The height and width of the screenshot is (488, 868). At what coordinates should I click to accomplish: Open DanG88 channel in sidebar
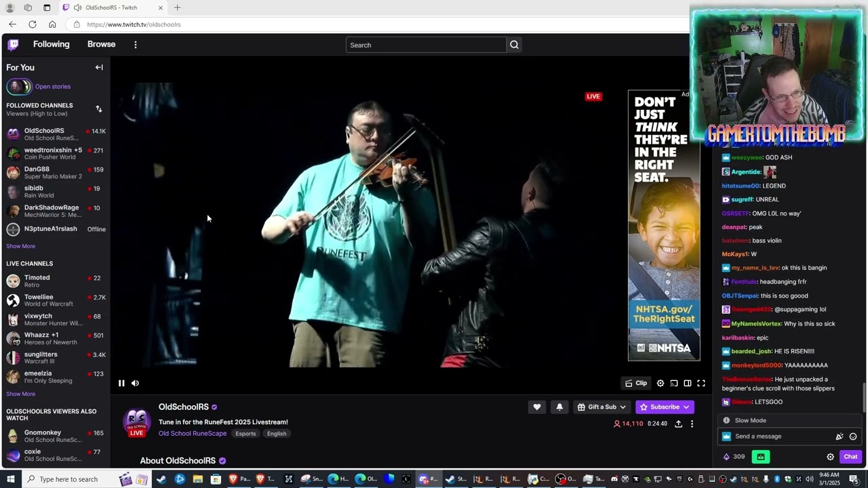pos(55,172)
